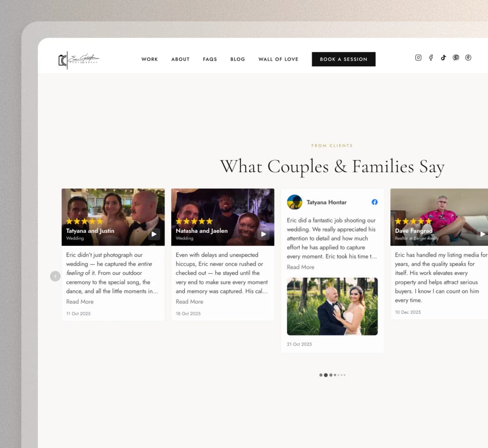Screen dimensions: 488x448
Task: Click the FROM CLIENTS label
Action: tap(332, 146)
